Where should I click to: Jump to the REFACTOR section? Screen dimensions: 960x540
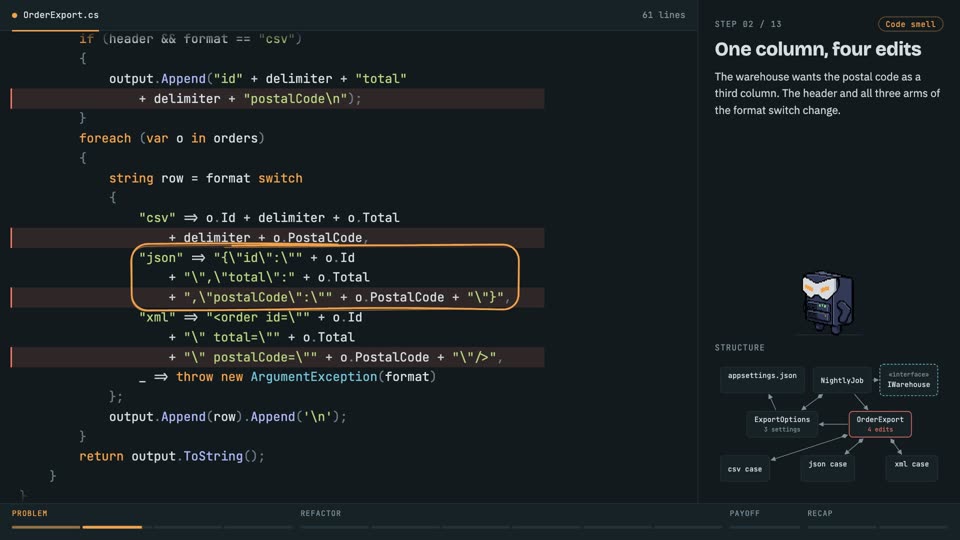tap(321, 513)
